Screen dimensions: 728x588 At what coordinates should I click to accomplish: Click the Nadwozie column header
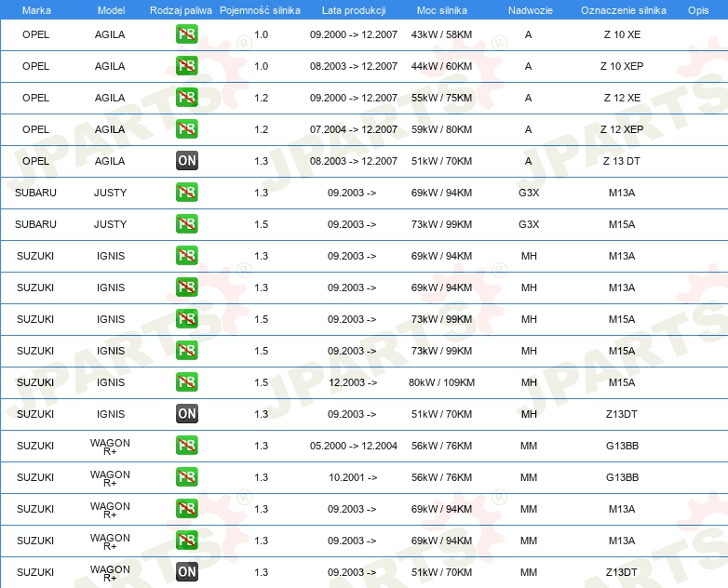(531, 10)
